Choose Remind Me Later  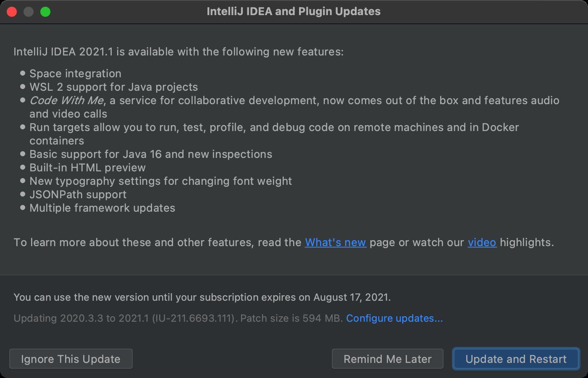[x=387, y=359]
